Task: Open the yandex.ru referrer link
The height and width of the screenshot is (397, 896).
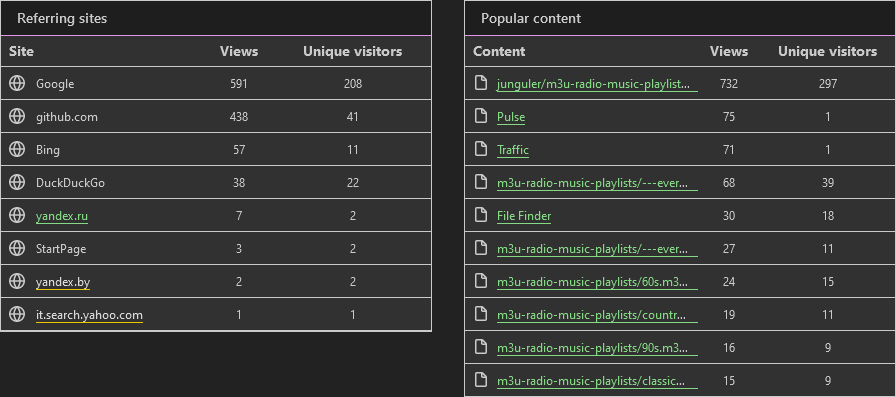Action: (62, 216)
